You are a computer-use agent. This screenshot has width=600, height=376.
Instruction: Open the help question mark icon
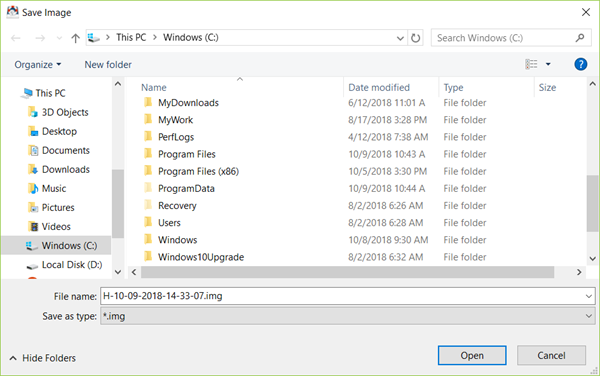coord(580,64)
